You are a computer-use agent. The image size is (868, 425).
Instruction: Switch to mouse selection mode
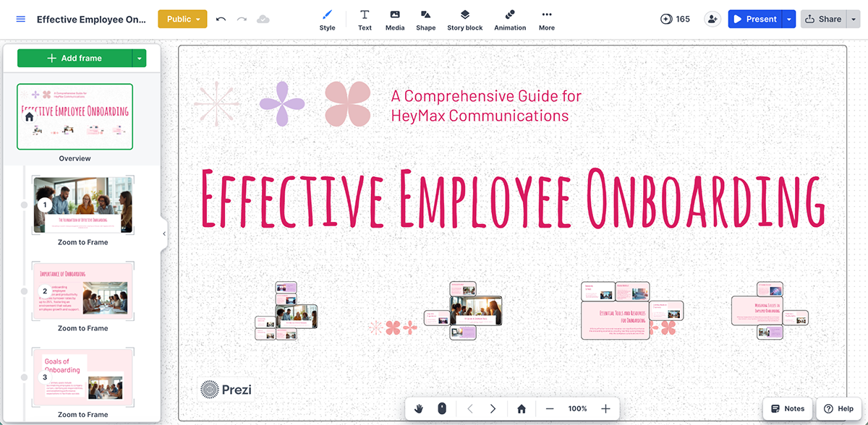(x=441, y=408)
